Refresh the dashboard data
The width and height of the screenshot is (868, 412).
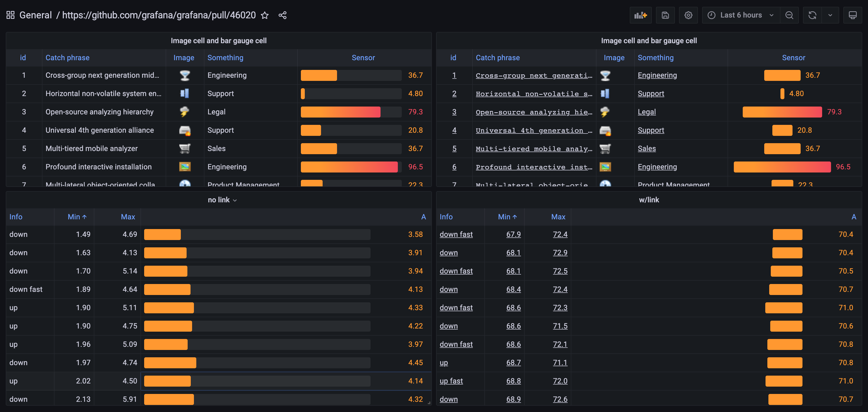click(812, 15)
